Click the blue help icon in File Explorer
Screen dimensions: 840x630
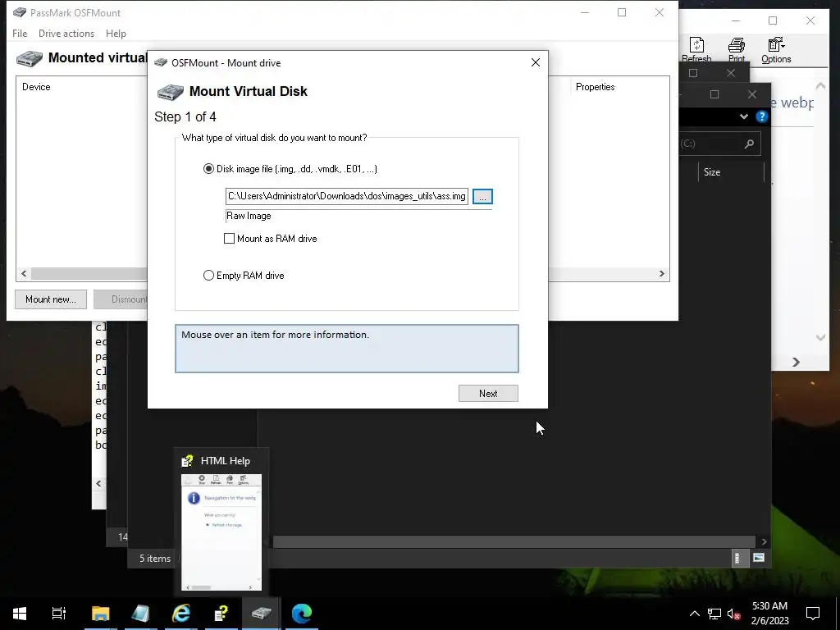pyautogui.click(x=762, y=116)
